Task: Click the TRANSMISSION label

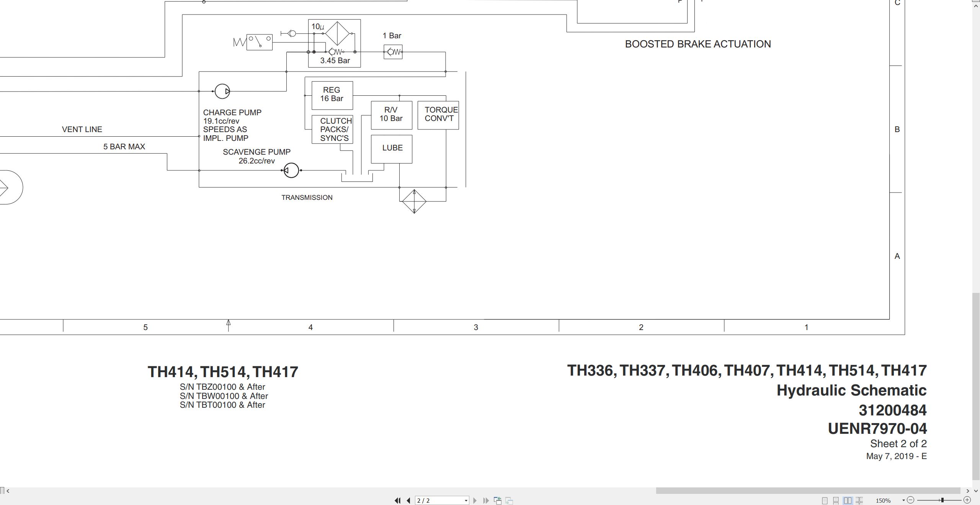Action: (x=307, y=198)
